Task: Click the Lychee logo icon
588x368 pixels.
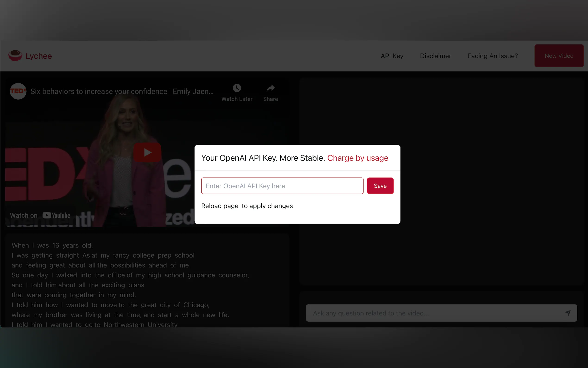Action: [x=15, y=56]
